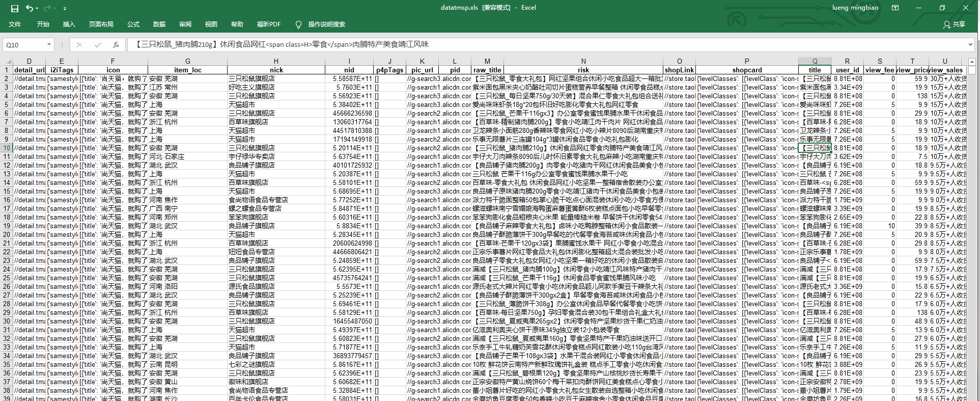This screenshot has width=980, height=401.
Task: Click the Redo arrow icon
Action: click(x=47, y=8)
